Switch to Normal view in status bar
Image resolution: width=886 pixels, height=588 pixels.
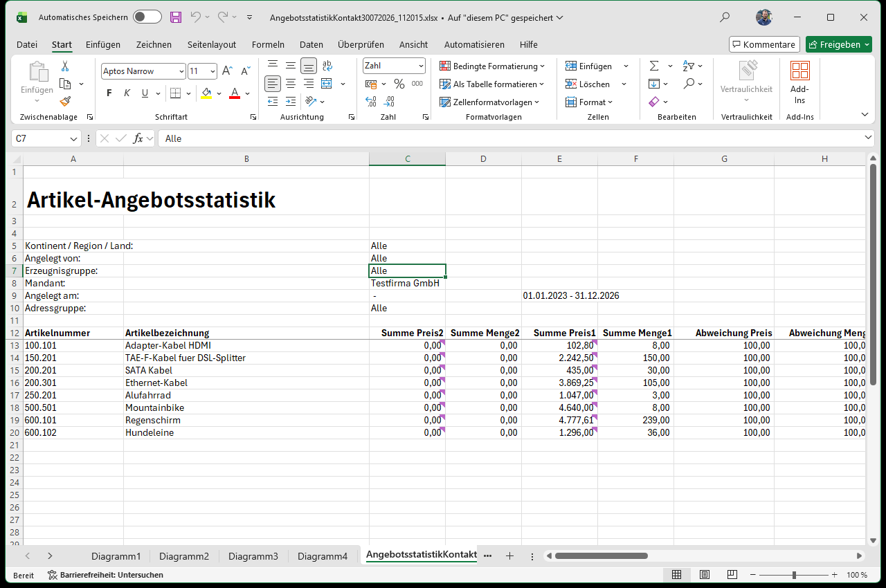tap(677, 575)
